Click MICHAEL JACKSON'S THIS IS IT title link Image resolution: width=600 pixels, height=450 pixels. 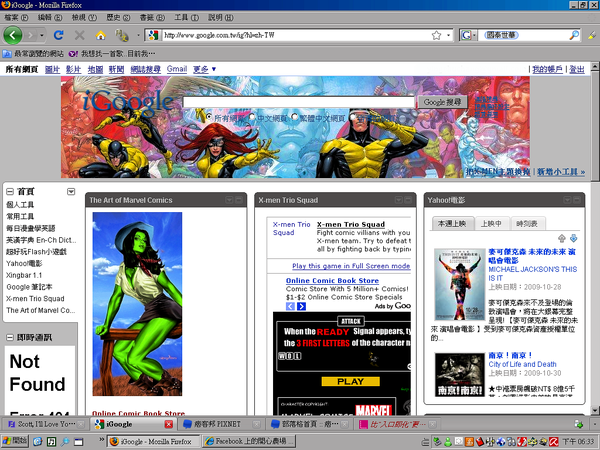(533, 274)
